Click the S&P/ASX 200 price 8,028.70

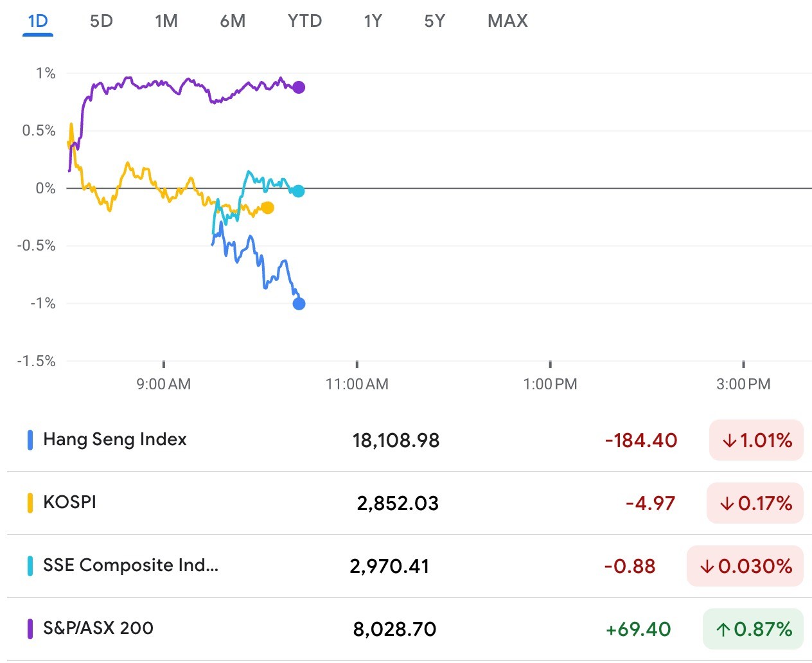coord(394,629)
